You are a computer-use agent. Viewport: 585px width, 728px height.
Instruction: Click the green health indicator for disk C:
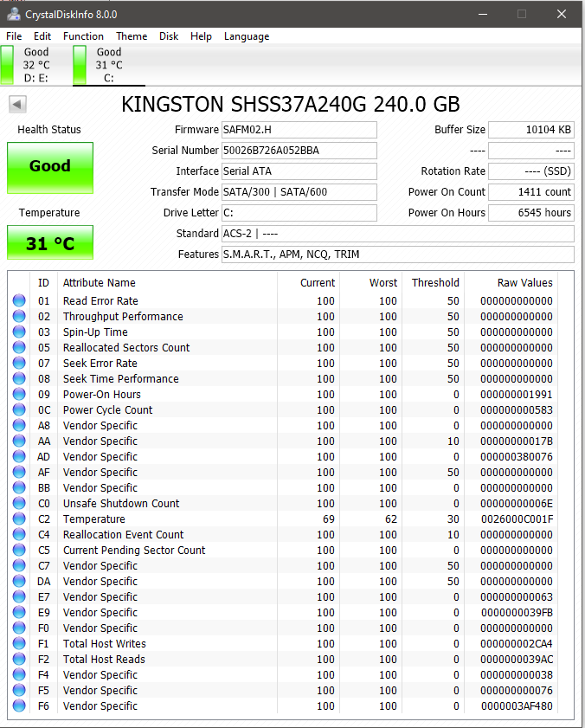point(80,65)
